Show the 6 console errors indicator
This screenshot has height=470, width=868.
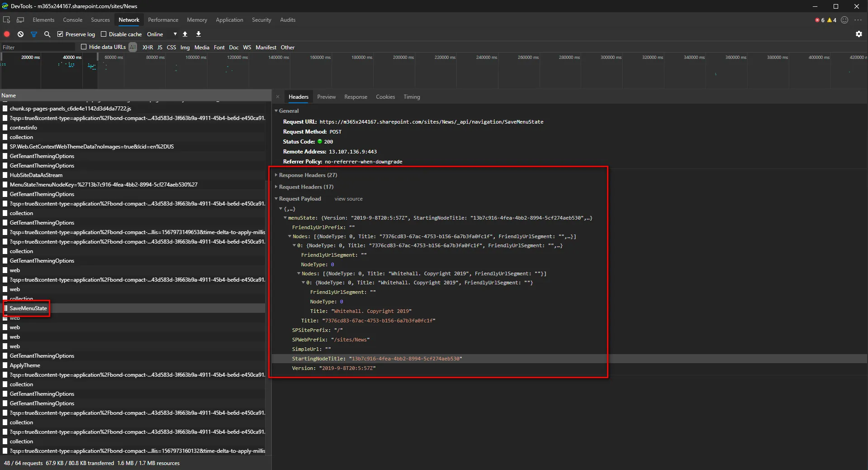click(820, 20)
